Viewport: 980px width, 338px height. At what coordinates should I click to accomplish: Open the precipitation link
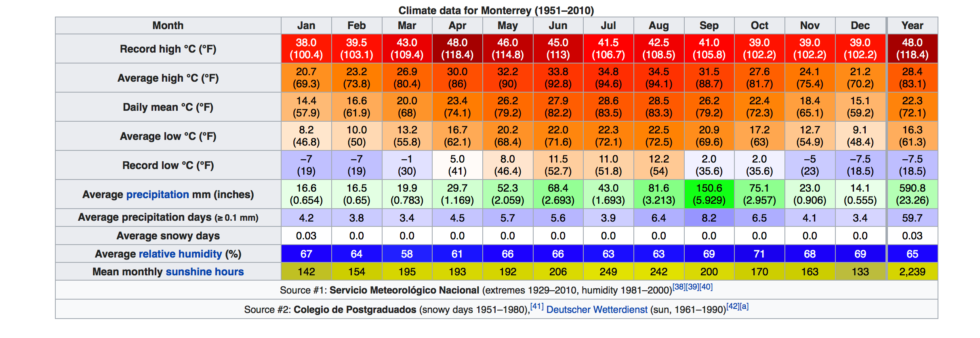[158, 194]
